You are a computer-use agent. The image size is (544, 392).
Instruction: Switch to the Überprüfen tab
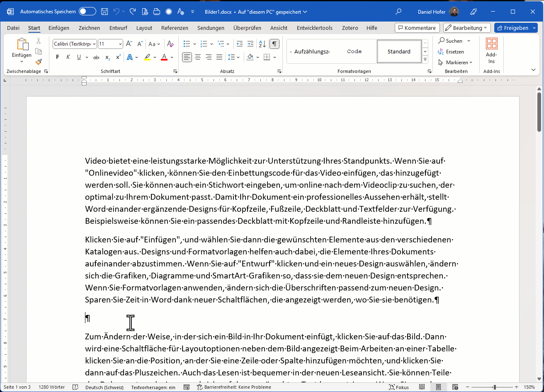247,28
